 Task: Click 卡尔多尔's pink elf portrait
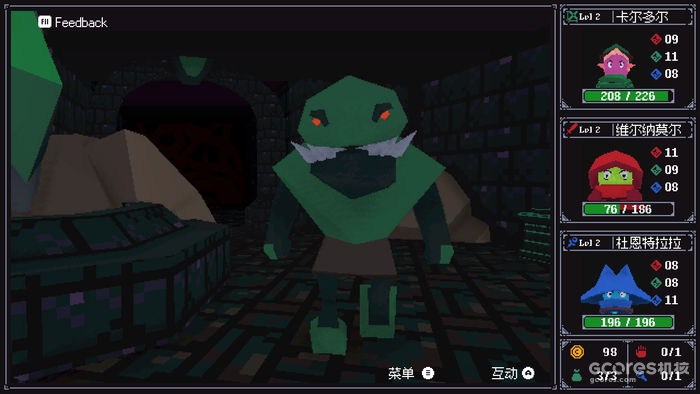pos(616,66)
